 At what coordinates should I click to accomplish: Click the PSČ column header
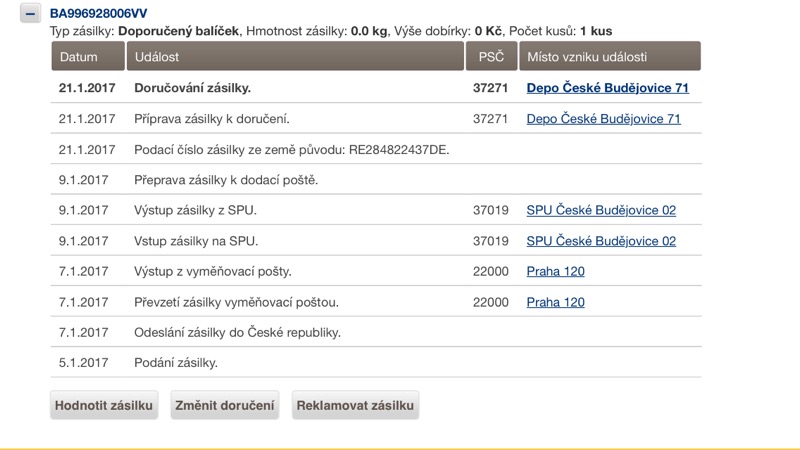pyautogui.click(x=491, y=57)
